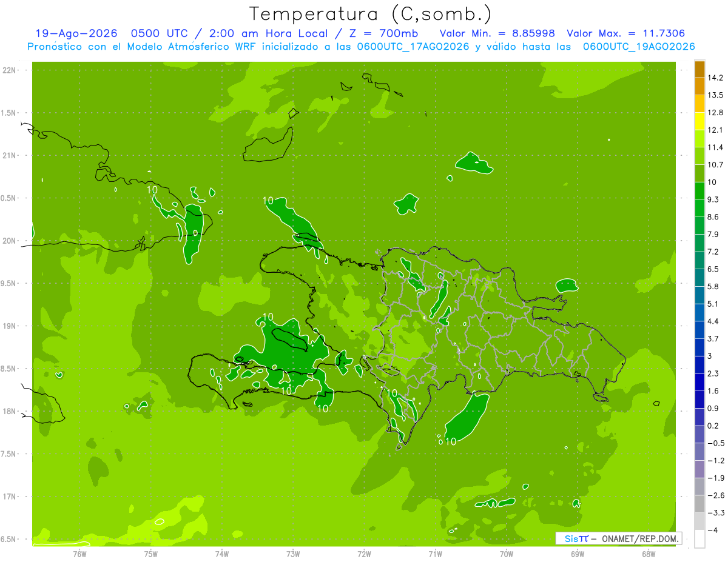Click the "71W" longitude label
The image size is (728, 562).
point(435,554)
